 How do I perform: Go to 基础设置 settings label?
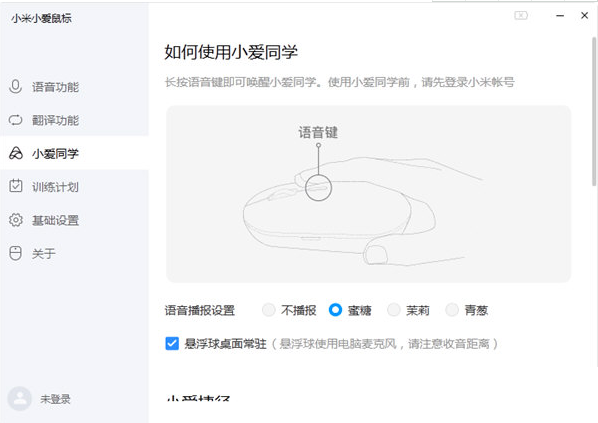coord(55,220)
